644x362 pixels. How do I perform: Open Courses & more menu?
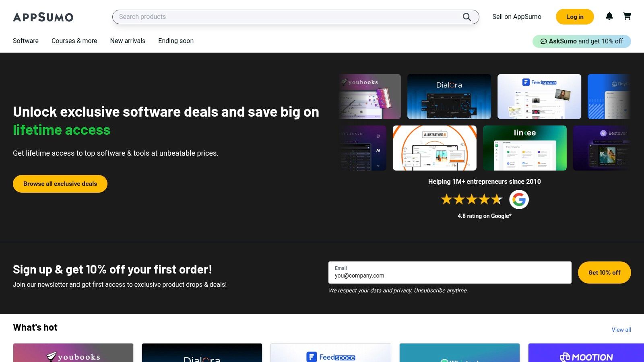74,41
